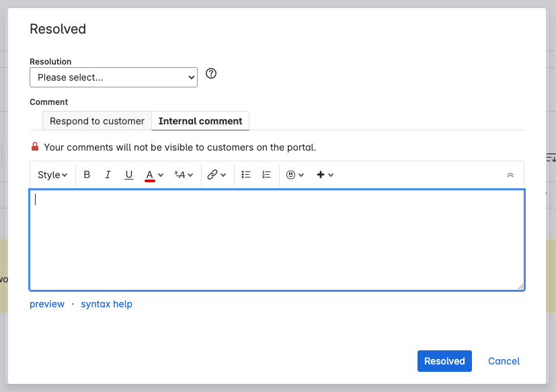
Task: Cancel the Resolved dialog
Action: [x=504, y=361]
